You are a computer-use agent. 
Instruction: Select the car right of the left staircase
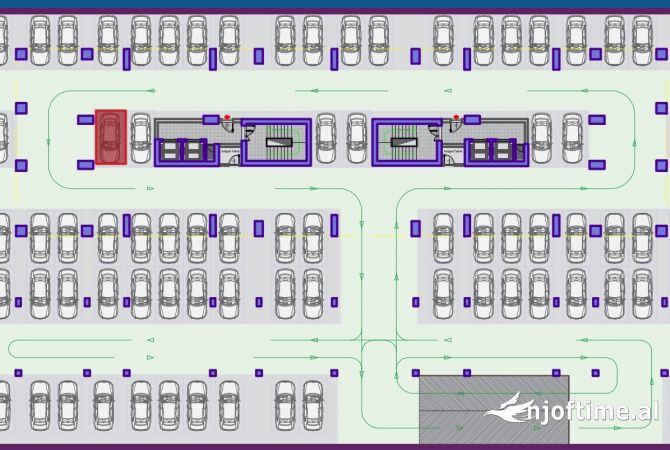click(x=326, y=137)
